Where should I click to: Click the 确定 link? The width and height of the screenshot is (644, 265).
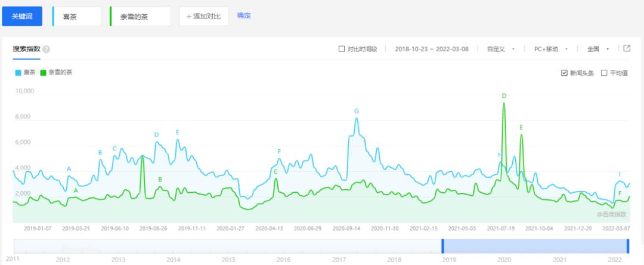244,16
